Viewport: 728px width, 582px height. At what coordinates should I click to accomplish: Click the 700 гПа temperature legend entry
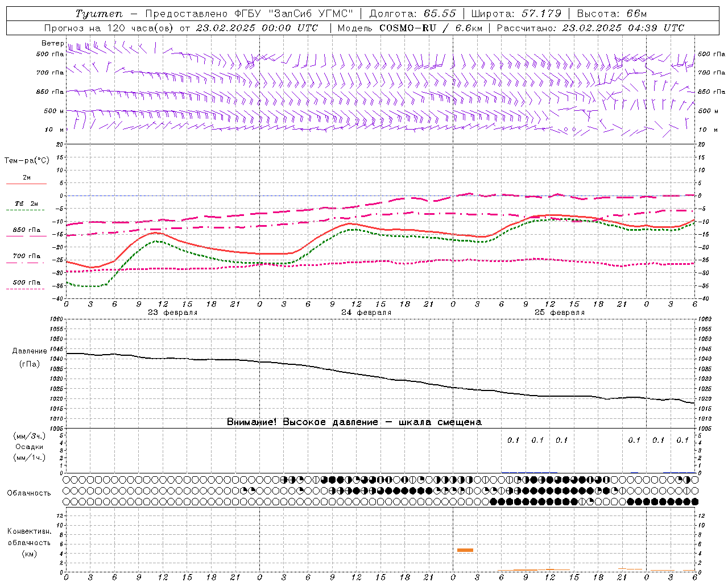click(x=27, y=256)
